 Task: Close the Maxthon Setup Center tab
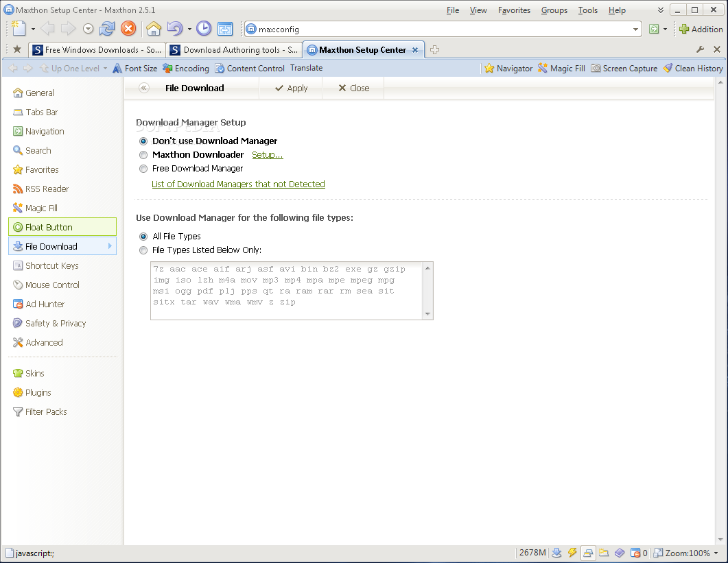(415, 49)
